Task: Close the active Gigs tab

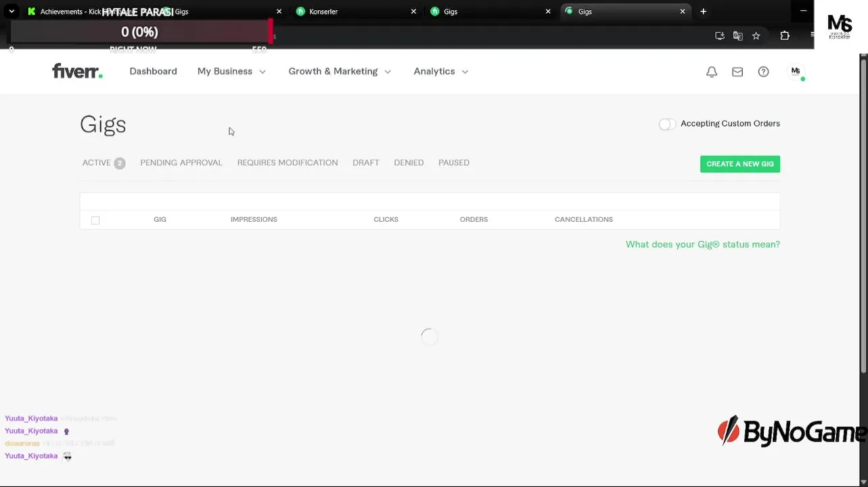Action: 683,11
